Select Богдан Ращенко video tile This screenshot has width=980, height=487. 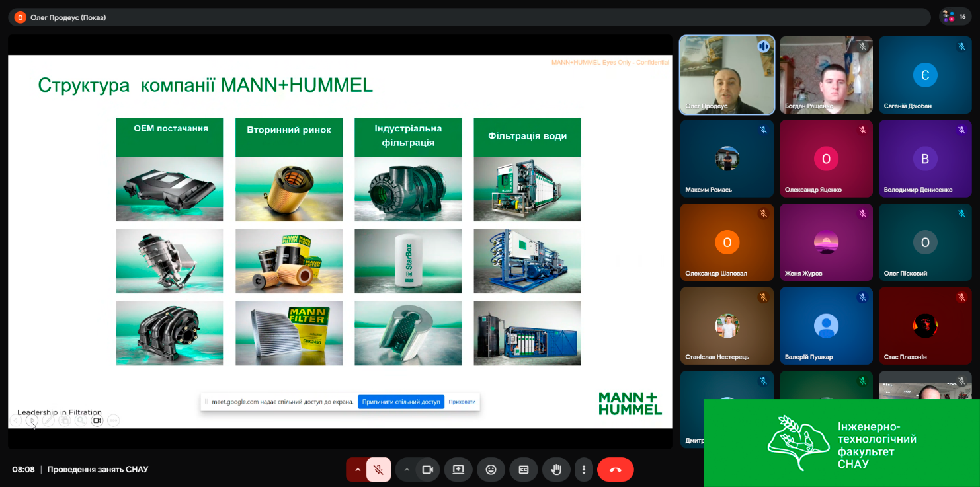pos(826,75)
